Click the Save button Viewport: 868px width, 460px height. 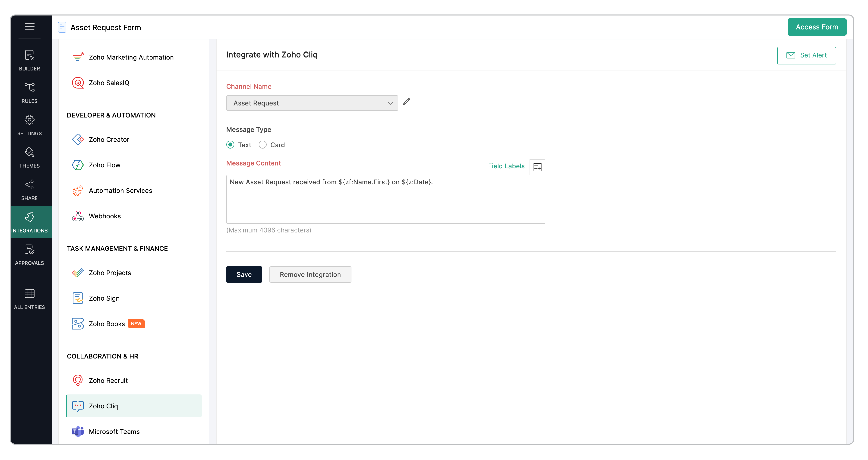tap(244, 274)
